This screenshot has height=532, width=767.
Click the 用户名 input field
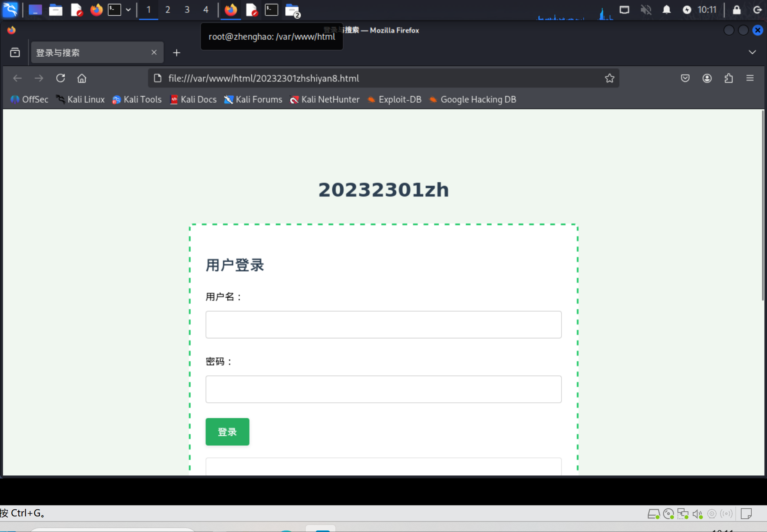pyautogui.click(x=383, y=325)
